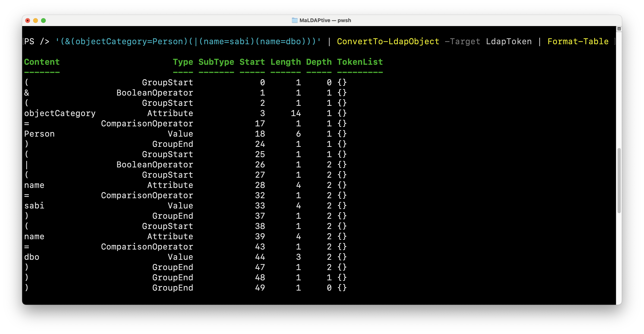Image resolution: width=644 pixels, height=334 pixels.
Task: Click GroupEnd in the Start 48 row
Action: pos(173,278)
